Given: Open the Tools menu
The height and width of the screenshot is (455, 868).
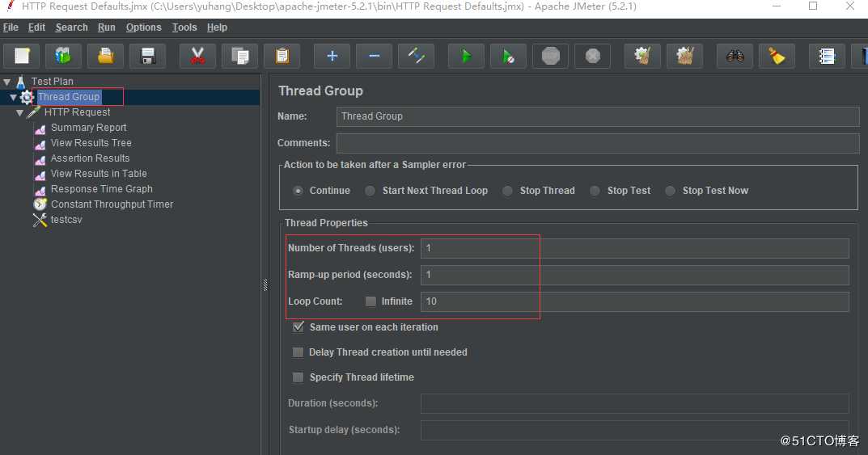Looking at the screenshot, I should [x=184, y=27].
